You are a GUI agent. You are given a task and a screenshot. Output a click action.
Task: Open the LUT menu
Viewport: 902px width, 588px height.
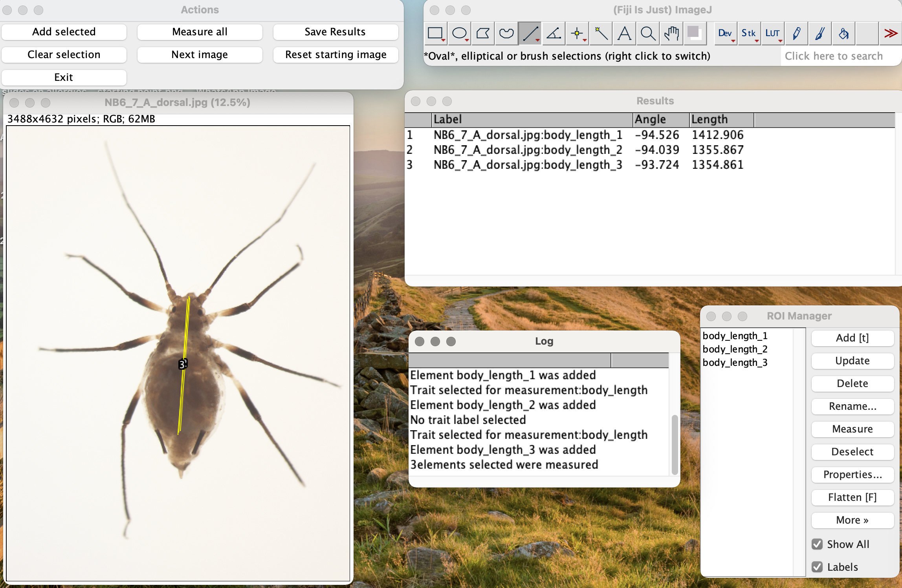tap(772, 33)
